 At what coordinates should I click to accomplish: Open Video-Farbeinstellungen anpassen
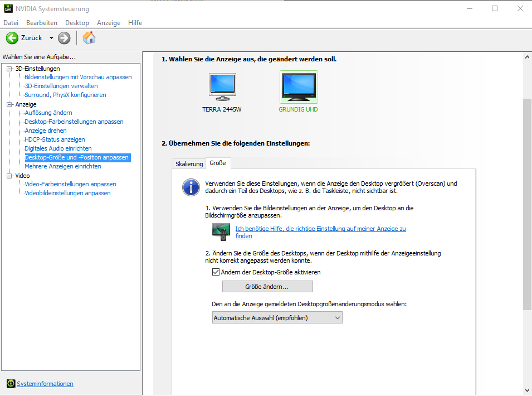coord(70,184)
